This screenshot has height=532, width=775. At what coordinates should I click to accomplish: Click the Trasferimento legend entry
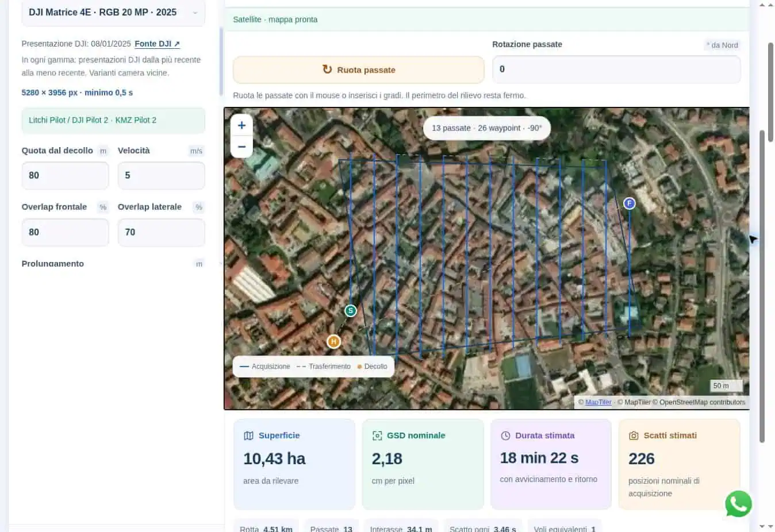[x=324, y=367]
